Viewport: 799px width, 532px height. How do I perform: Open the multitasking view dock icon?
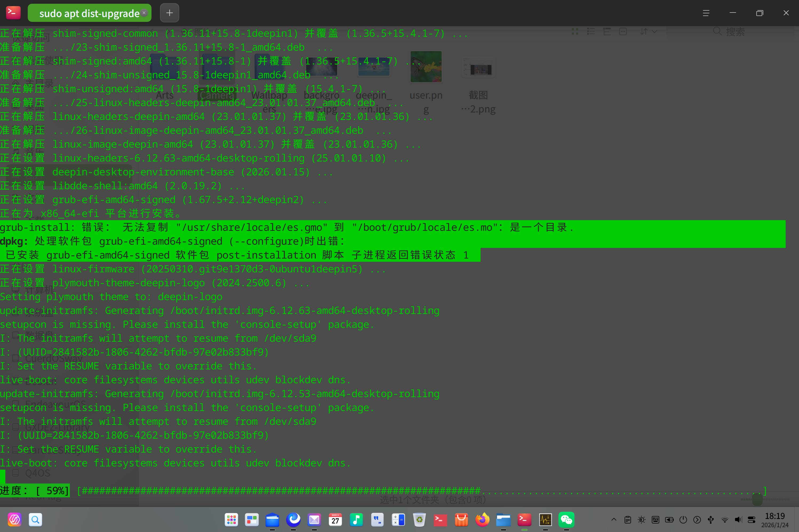(x=251, y=519)
